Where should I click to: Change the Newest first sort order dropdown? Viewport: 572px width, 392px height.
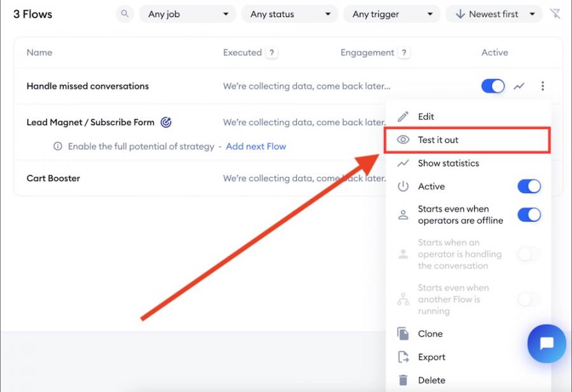[494, 14]
